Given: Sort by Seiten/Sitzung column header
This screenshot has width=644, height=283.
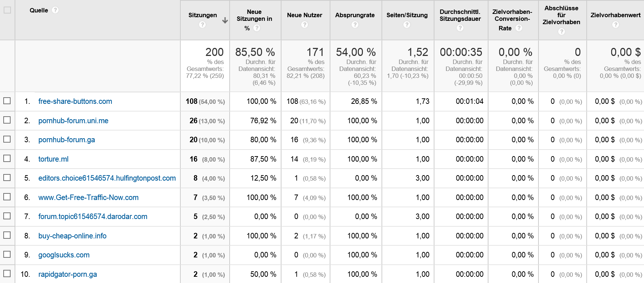Looking at the screenshot, I should click(x=407, y=15).
